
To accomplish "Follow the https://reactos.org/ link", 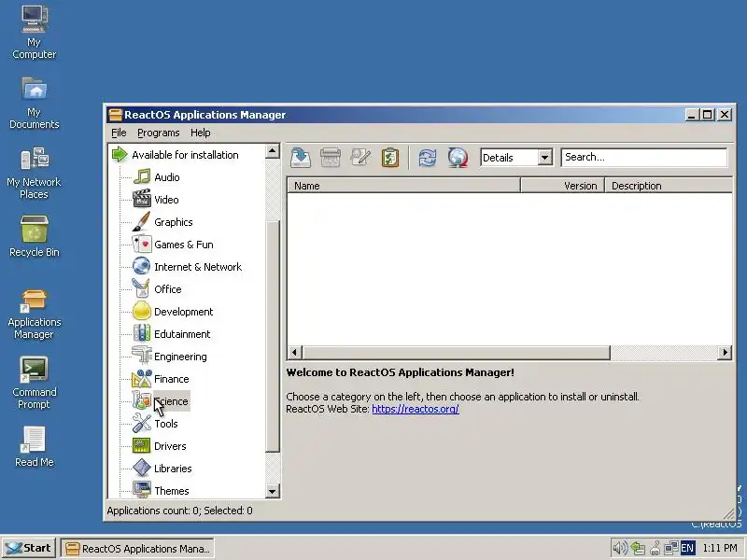I will (415, 409).
